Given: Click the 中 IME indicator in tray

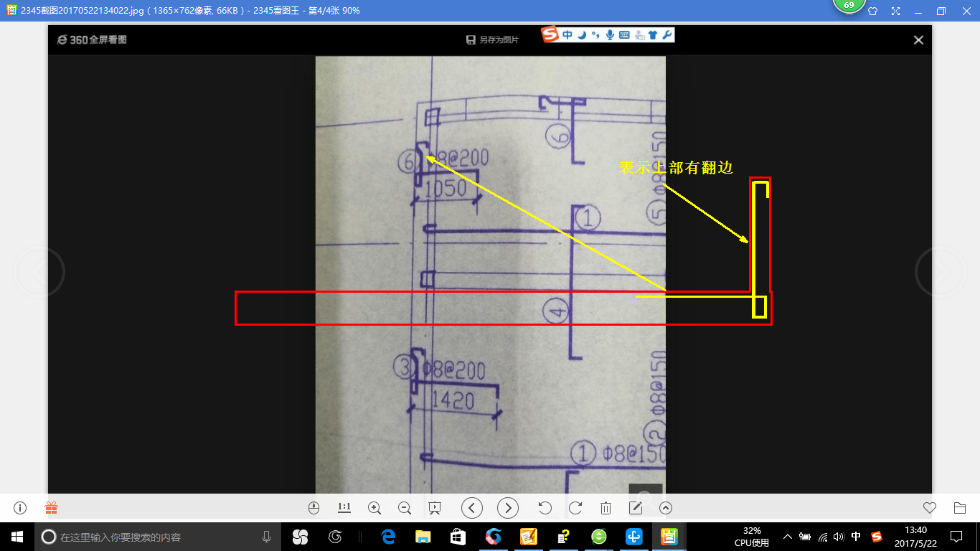Looking at the screenshot, I should [x=856, y=537].
